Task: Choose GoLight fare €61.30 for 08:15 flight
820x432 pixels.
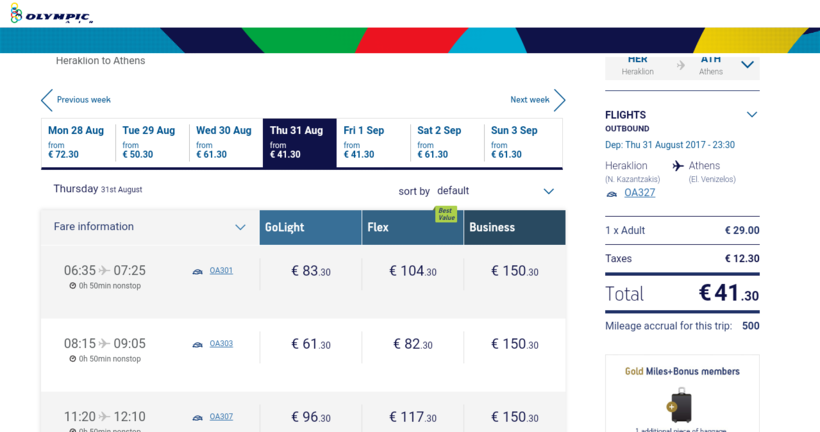Action: (310, 345)
